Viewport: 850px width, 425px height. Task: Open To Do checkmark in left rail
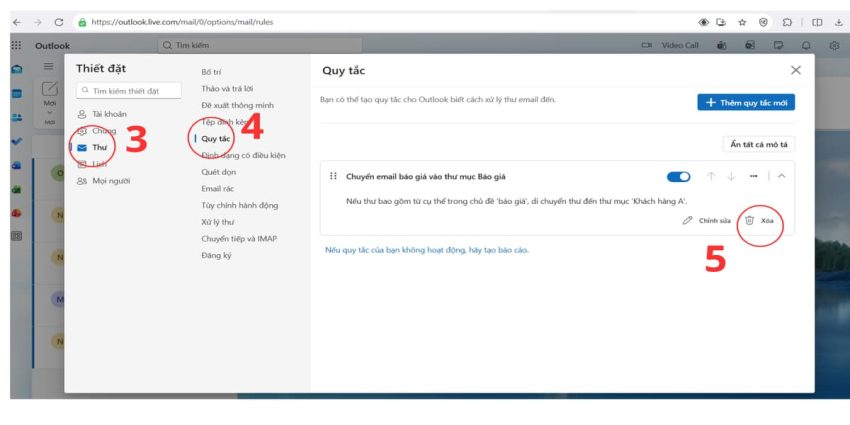point(17,141)
